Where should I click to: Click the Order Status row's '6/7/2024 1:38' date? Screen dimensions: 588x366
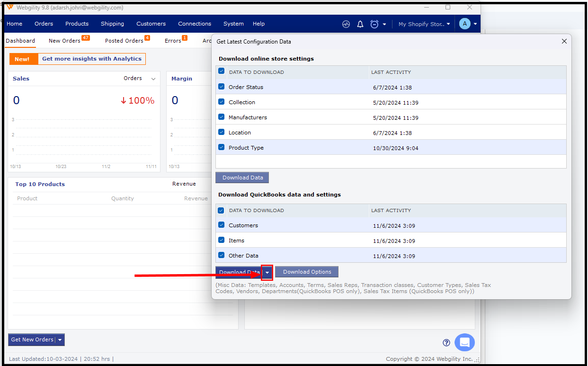[x=392, y=88]
